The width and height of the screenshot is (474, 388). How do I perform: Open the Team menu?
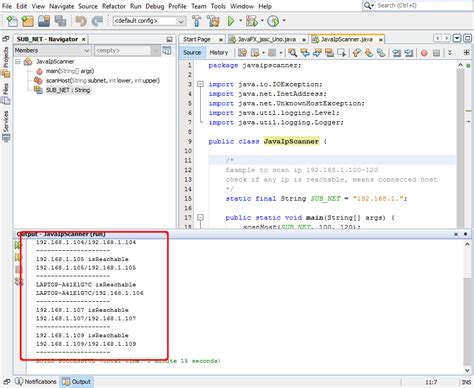pyautogui.click(x=199, y=6)
